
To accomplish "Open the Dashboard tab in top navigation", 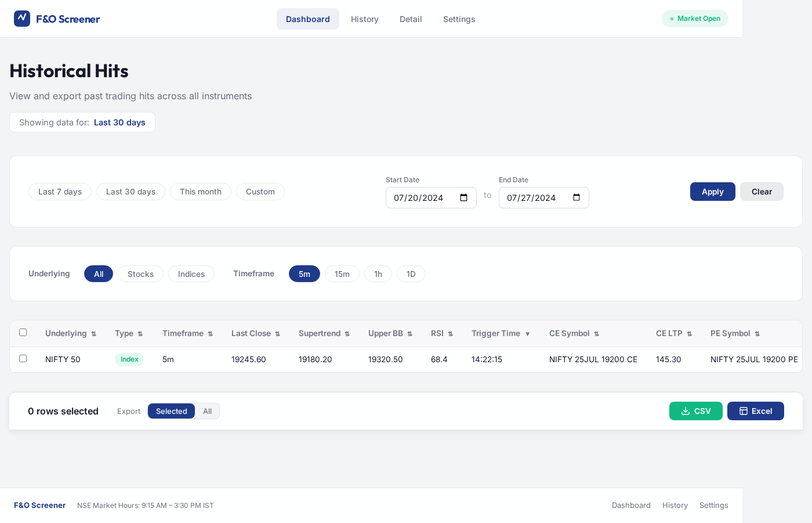I will pos(308,19).
